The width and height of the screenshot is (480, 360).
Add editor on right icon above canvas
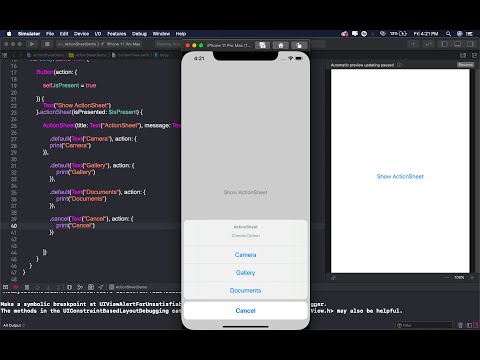coord(474,55)
